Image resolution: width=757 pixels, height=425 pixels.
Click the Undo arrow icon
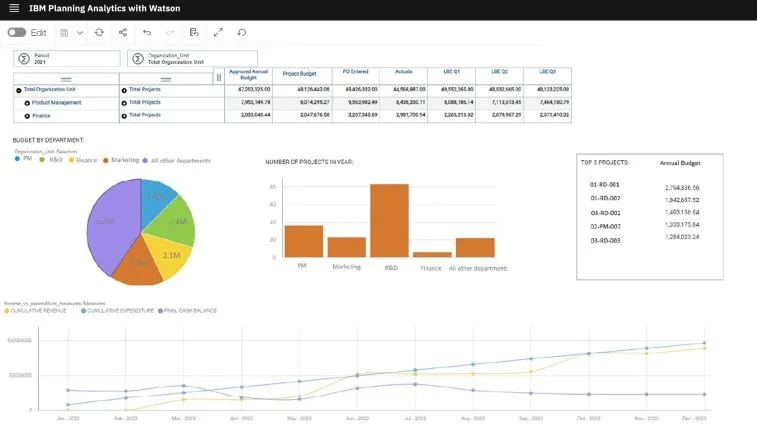[x=147, y=32]
